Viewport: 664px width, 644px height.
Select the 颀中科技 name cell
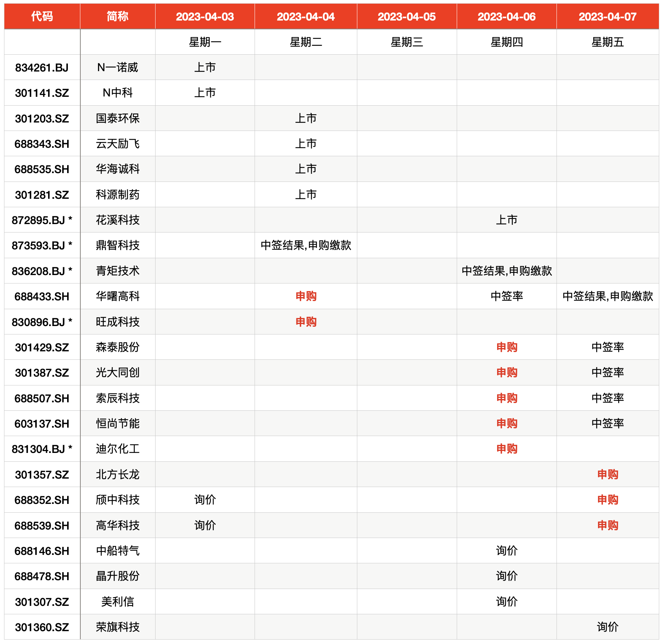(117, 500)
